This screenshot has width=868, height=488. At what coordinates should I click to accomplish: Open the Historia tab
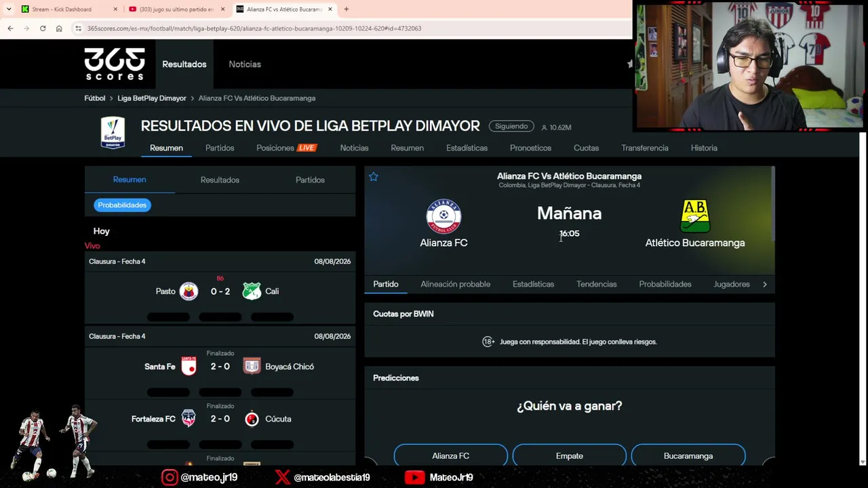704,148
